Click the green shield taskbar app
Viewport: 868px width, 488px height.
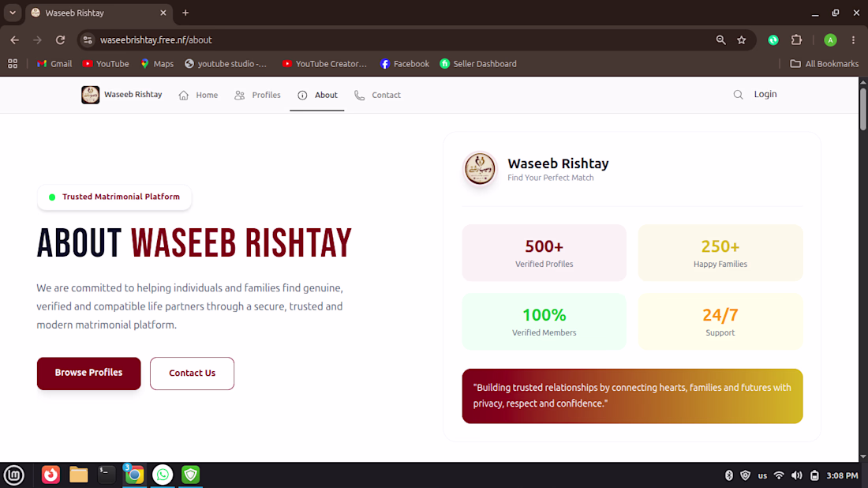pyautogui.click(x=190, y=475)
